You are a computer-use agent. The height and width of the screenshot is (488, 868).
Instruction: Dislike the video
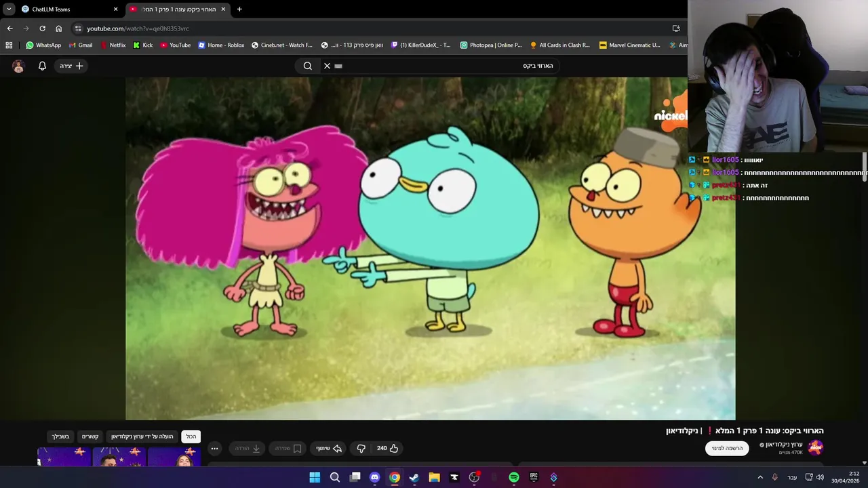pyautogui.click(x=361, y=448)
